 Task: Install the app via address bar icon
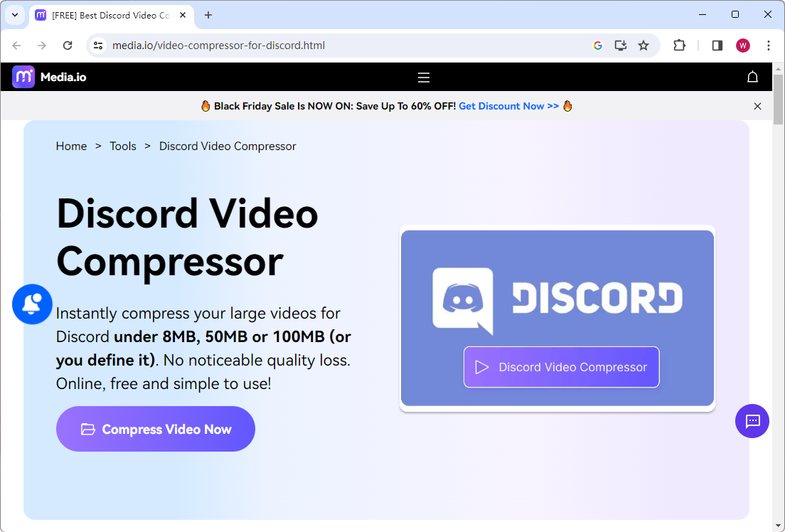coord(620,46)
